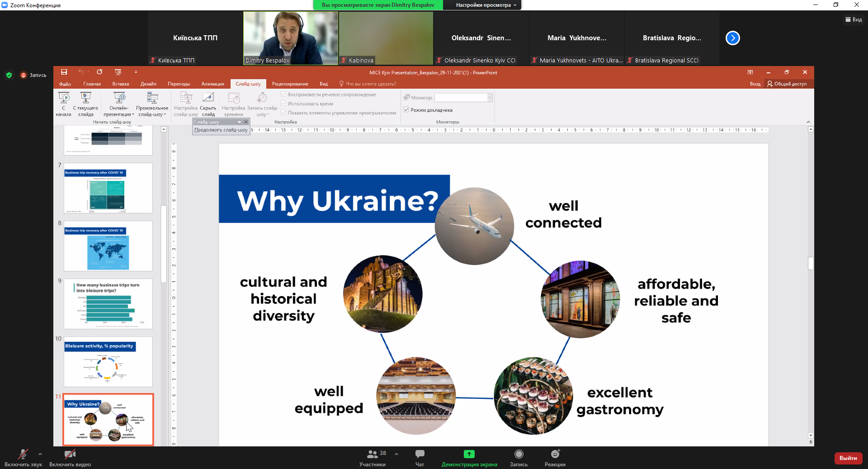Click the Record icon in Zoom toolbar
The image size is (868, 469).
pos(519,454)
